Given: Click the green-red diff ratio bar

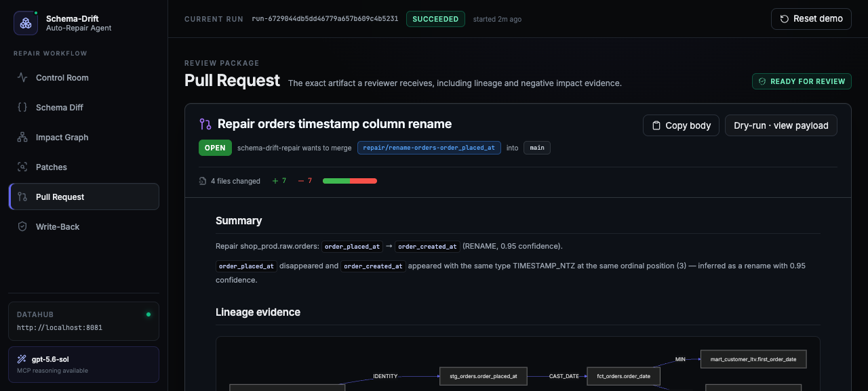Looking at the screenshot, I should click(350, 181).
